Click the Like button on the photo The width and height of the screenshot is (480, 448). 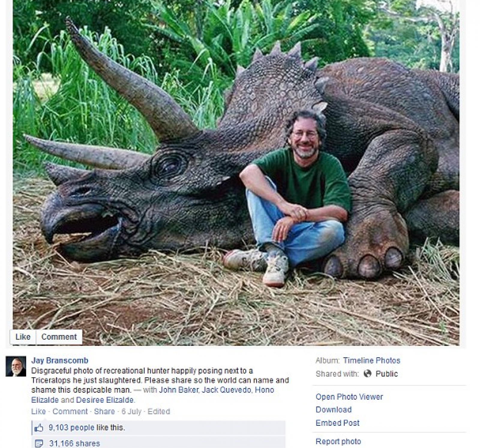tap(23, 337)
